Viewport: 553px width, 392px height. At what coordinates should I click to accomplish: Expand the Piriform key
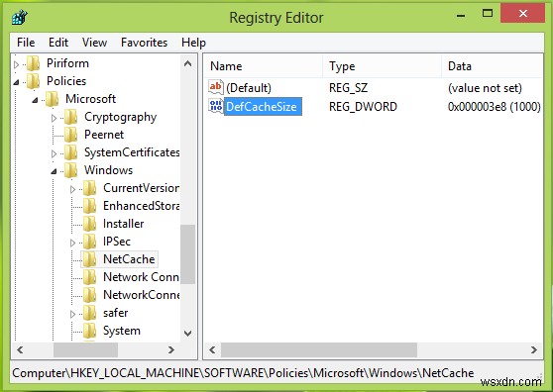tap(16, 64)
